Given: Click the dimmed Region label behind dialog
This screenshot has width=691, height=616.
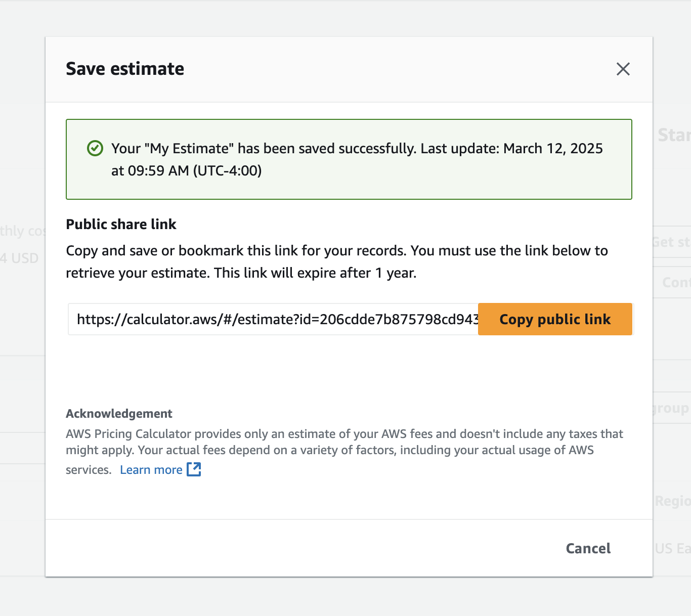Looking at the screenshot, I should pyautogui.click(x=672, y=501).
